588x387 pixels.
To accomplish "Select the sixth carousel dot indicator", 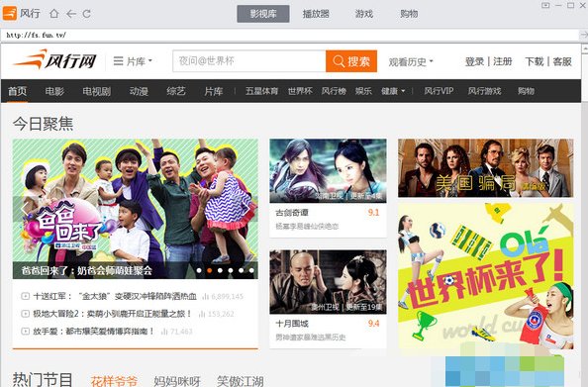I will (251, 270).
